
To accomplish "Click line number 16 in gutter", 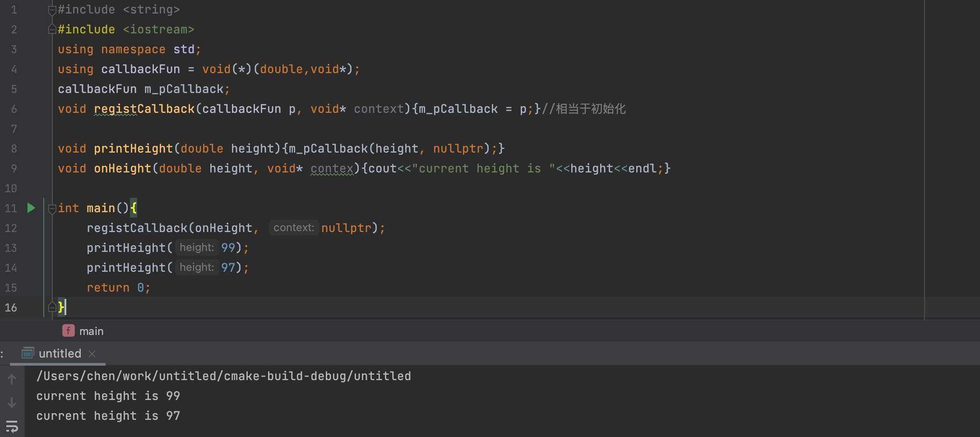I will point(11,308).
